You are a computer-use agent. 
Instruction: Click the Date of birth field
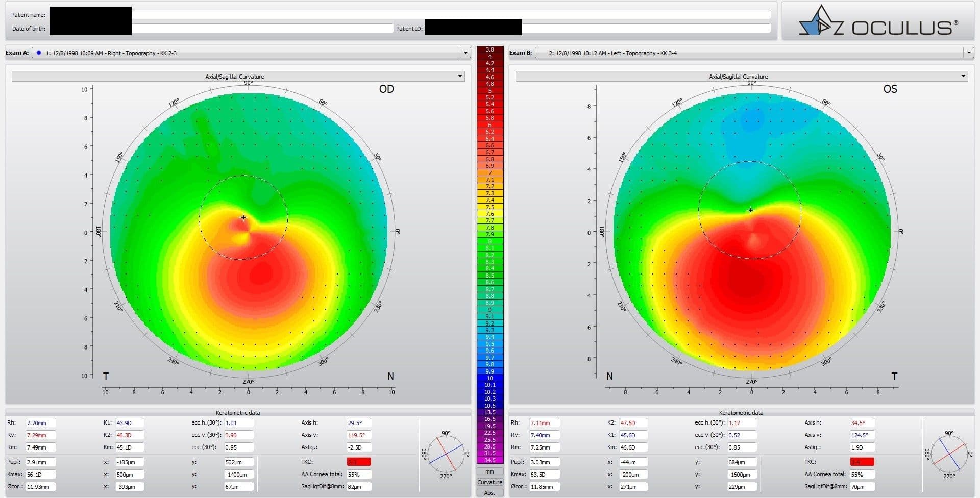tap(222, 28)
